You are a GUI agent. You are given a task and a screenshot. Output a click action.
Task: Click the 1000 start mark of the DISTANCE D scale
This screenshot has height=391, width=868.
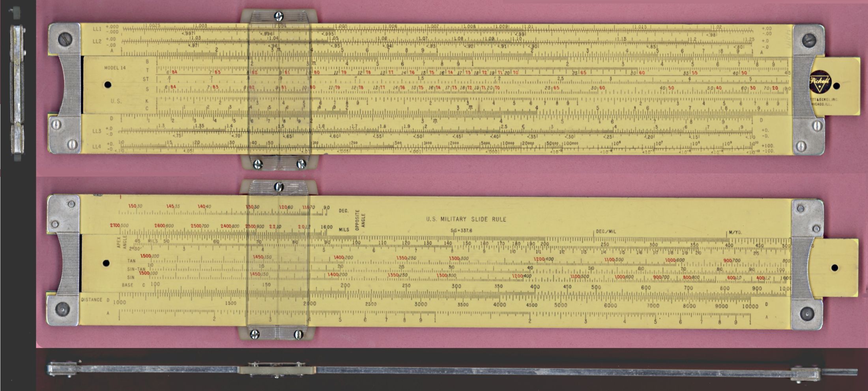click(x=120, y=303)
